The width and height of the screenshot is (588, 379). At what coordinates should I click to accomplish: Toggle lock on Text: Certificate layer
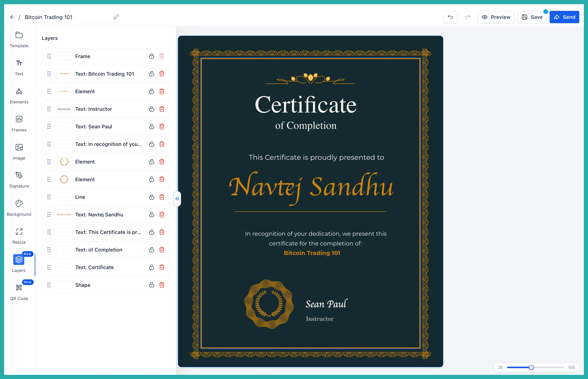(152, 267)
